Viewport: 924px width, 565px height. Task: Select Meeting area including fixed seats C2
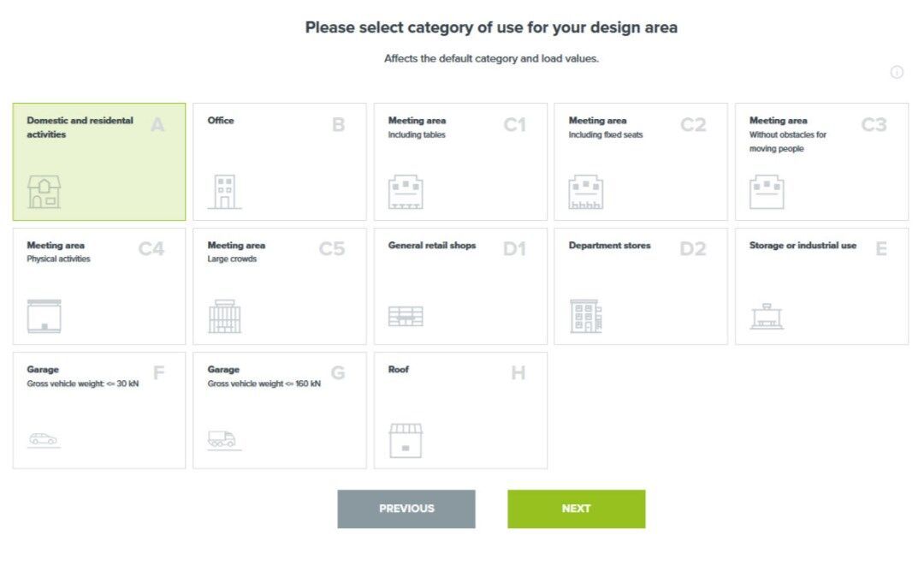641,162
